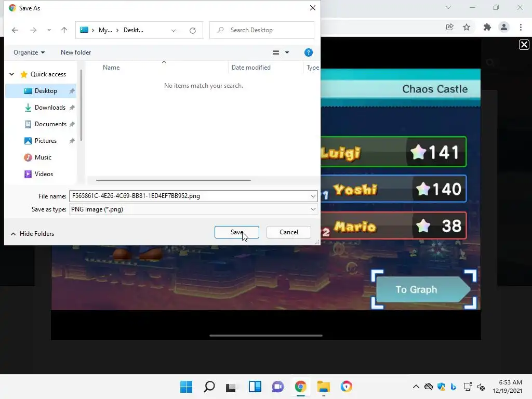Screen dimensions: 532x399
Task: Expand the address bar path history
Action: tap(174, 31)
